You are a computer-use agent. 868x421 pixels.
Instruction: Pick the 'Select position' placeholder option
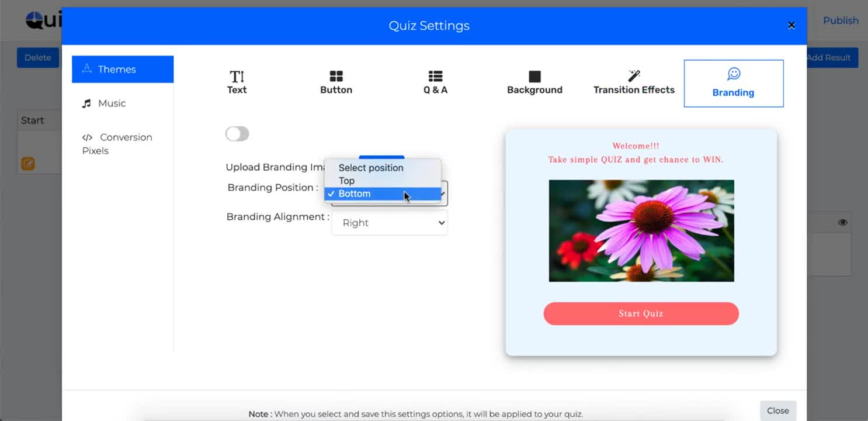point(371,168)
